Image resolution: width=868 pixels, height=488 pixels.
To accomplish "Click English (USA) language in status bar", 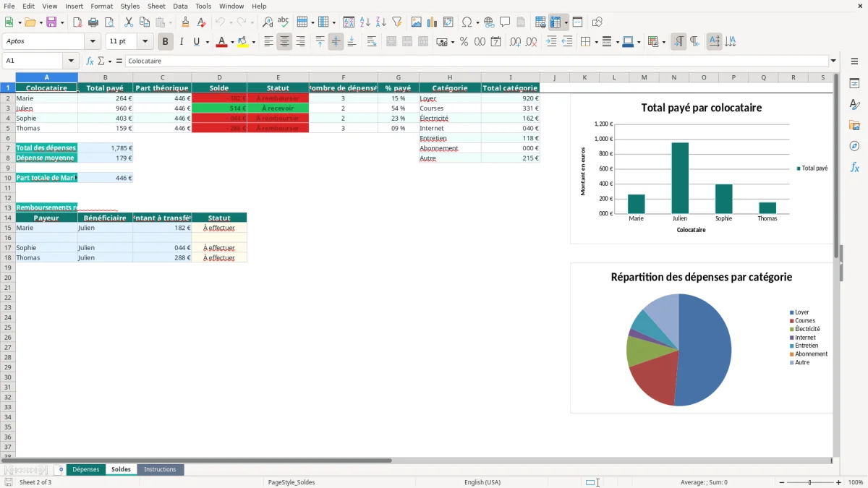I will pyautogui.click(x=482, y=482).
